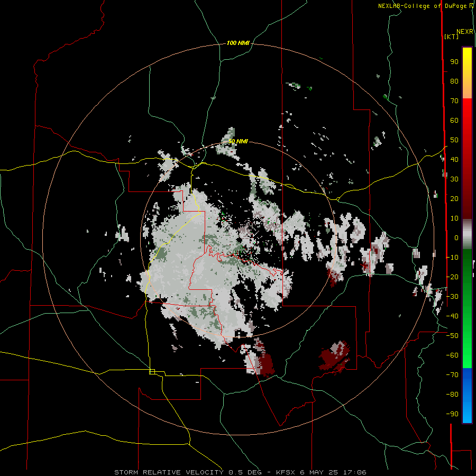This screenshot has width=476, height=476.
Task: Click the -40 value on velocity scale
Action: pyautogui.click(x=452, y=316)
